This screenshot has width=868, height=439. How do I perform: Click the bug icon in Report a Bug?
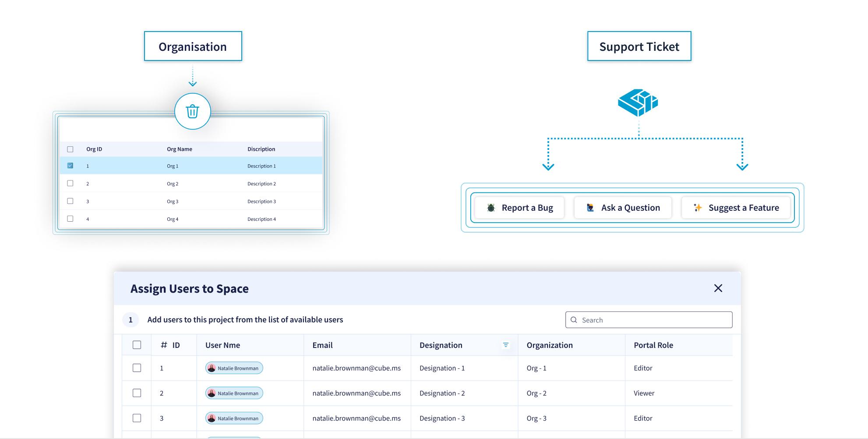(x=491, y=208)
